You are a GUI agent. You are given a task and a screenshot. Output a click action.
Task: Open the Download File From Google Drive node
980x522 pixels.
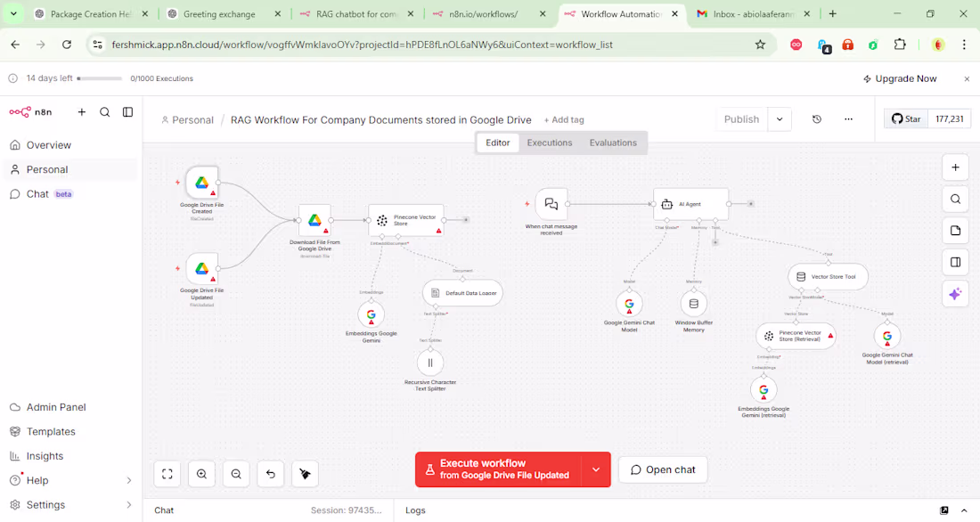point(314,220)
